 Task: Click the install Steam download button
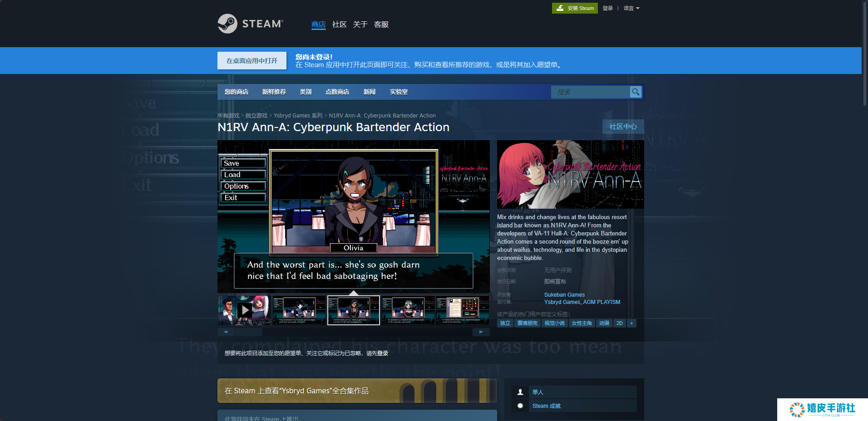tap(575, 8)
